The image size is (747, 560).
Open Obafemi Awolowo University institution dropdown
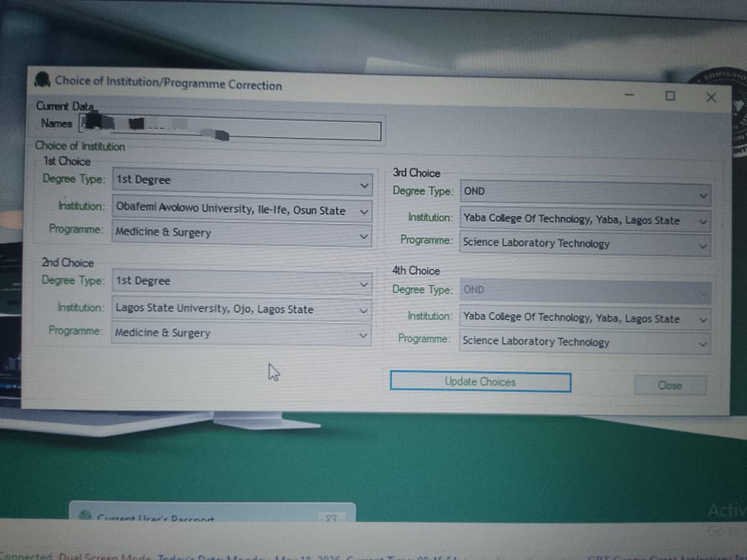(x=243, y=210)
